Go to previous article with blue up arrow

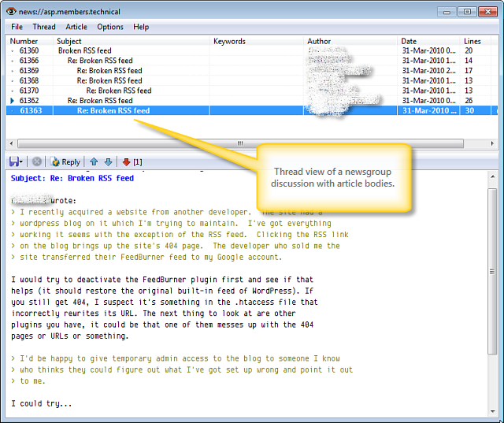[94, 161]
